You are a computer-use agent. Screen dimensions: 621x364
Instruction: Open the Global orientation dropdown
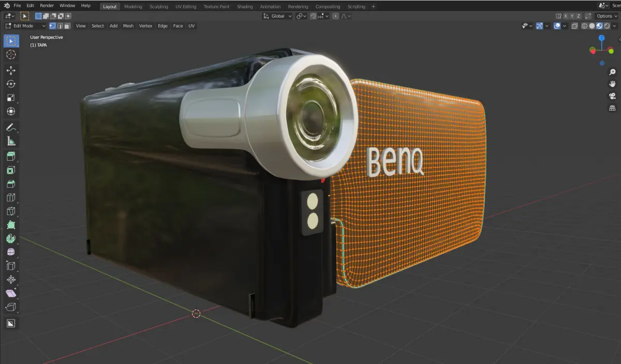tap(277, 16)
